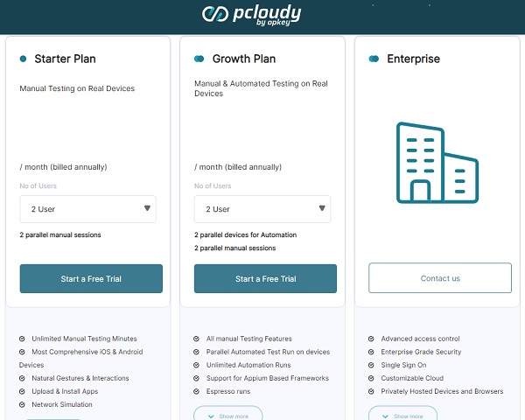Click the checkmark icon next to Unlimited Manual Testing Minutes
The height and width of the screenshot is (420, 525).
pyautogui.click(x=22, y=339)
